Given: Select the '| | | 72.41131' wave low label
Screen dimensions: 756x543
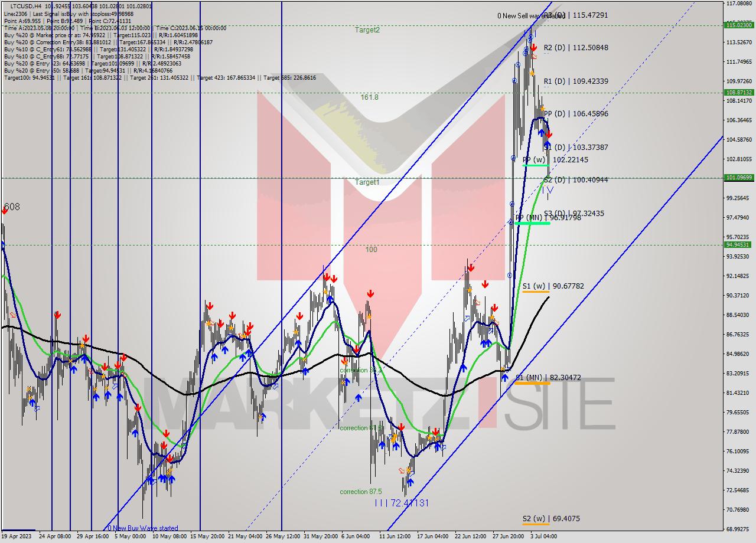Looking at the screenshot, I should click(402, 503).
